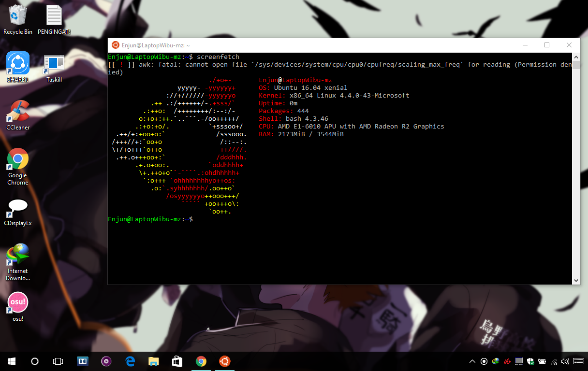Click the 'OS: Ubuntu 16.04 xenial' line
The width and height of the screenshot is (588, 371).
pos(303,88)
